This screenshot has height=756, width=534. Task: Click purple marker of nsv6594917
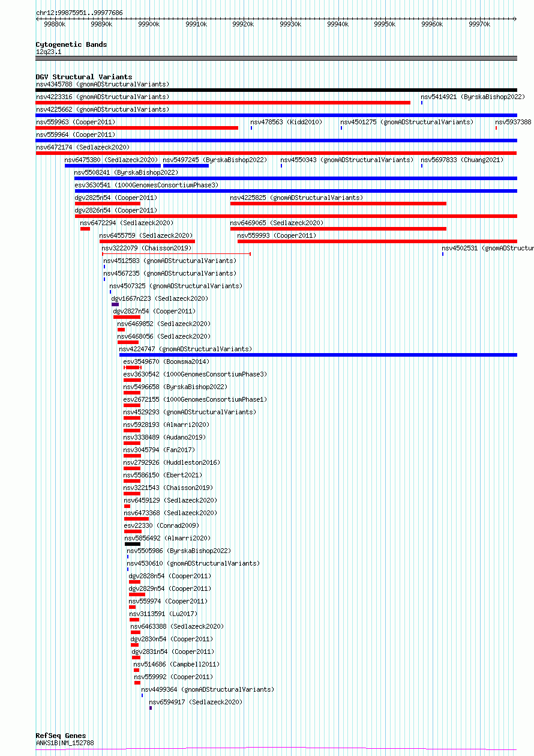151,708
